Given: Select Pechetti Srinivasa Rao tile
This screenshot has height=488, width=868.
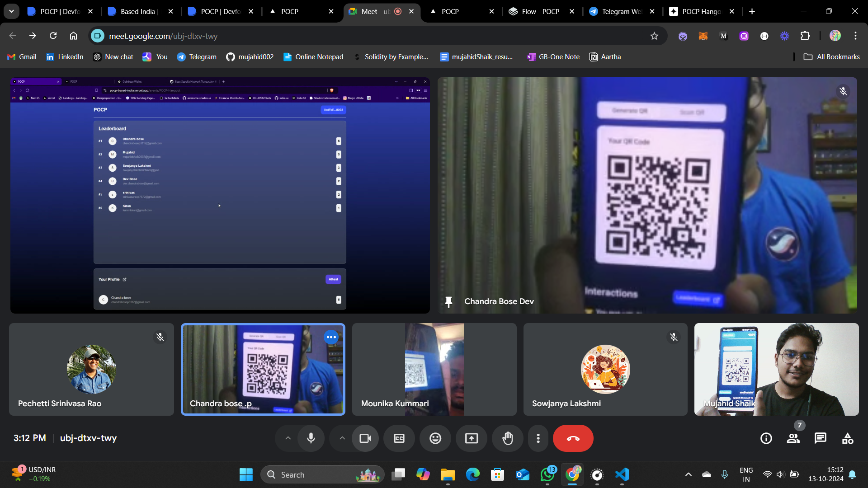Looking at the screenshot, I should click(x=91, y=369).
